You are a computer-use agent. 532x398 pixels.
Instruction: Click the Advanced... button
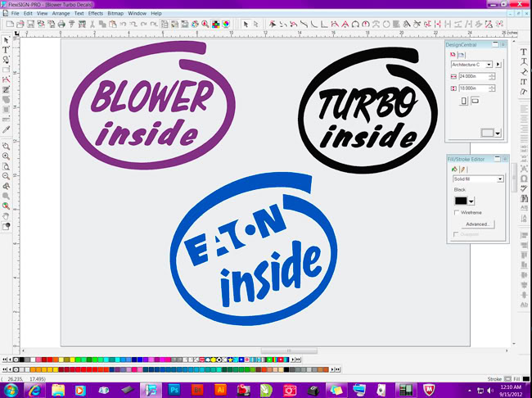tap(478, 224)
